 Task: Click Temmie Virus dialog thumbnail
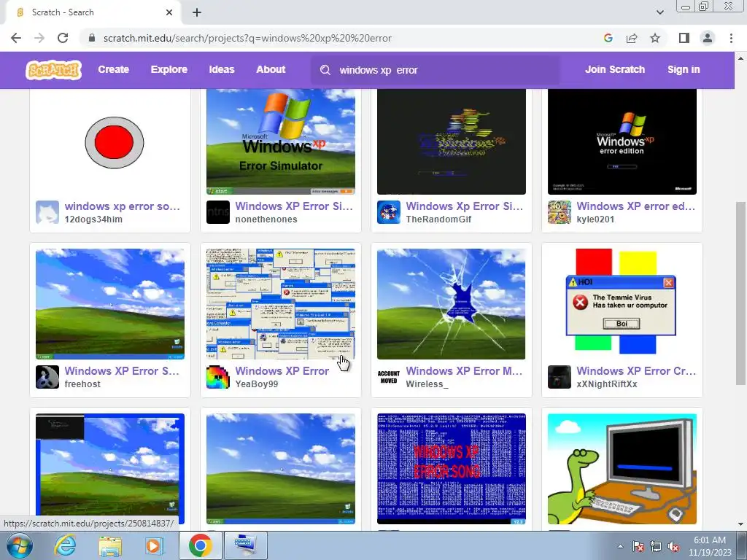pyautogui.click(x=622, y=304)
